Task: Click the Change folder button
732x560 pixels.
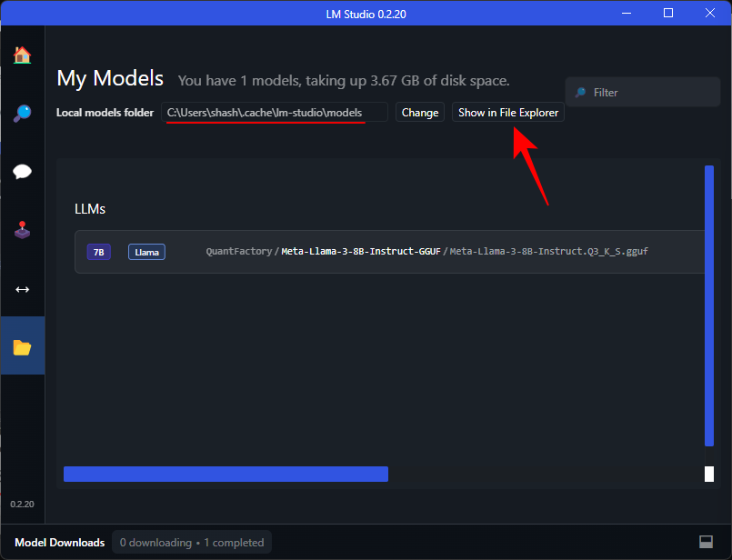Action: point(420,113)
